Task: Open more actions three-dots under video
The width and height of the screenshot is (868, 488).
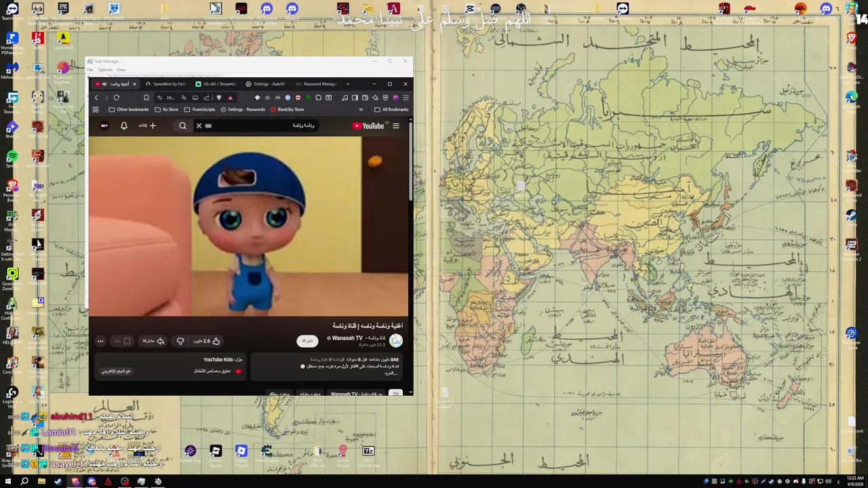Action: pos(100,342)
